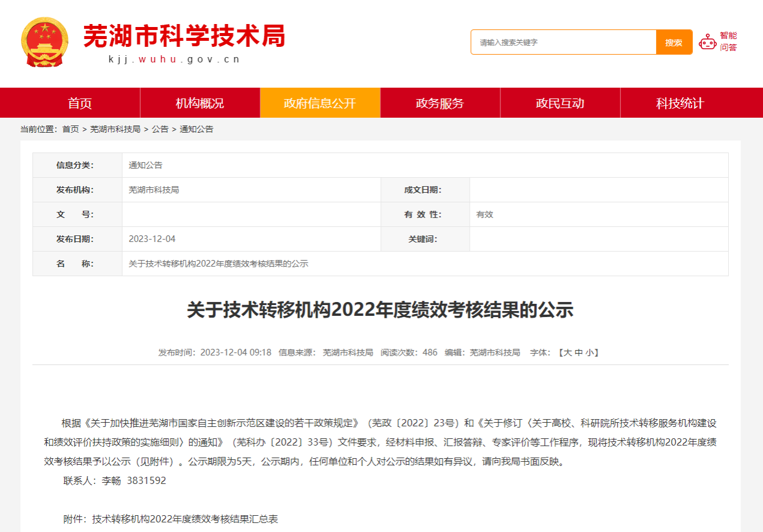Click 通知公告 breadcrumb link
Screen dimensions: 763x532
196,129
